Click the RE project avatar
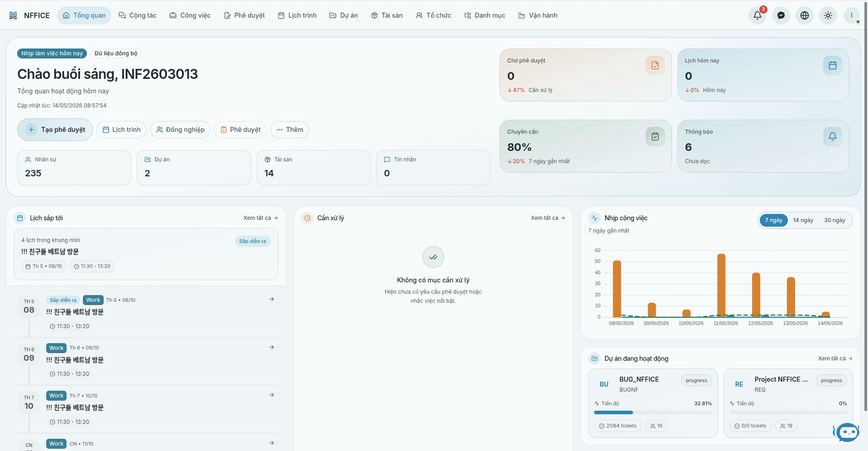 pyautogui.click(x=739, y=384)
